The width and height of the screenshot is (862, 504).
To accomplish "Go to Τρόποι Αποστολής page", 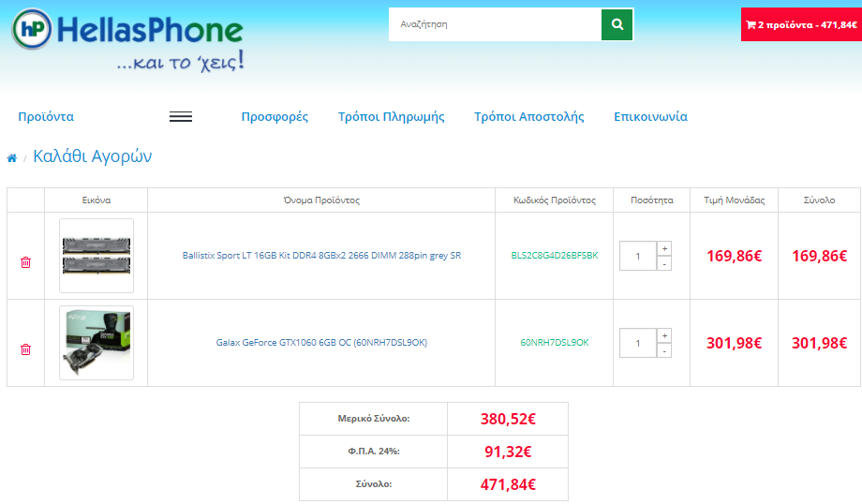I will [529, 116].
